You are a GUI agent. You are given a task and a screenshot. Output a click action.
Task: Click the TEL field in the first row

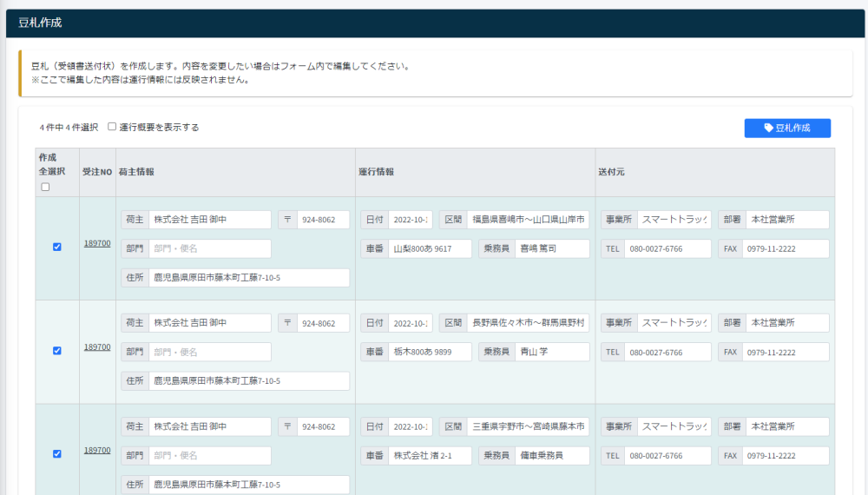pos(667,249)
